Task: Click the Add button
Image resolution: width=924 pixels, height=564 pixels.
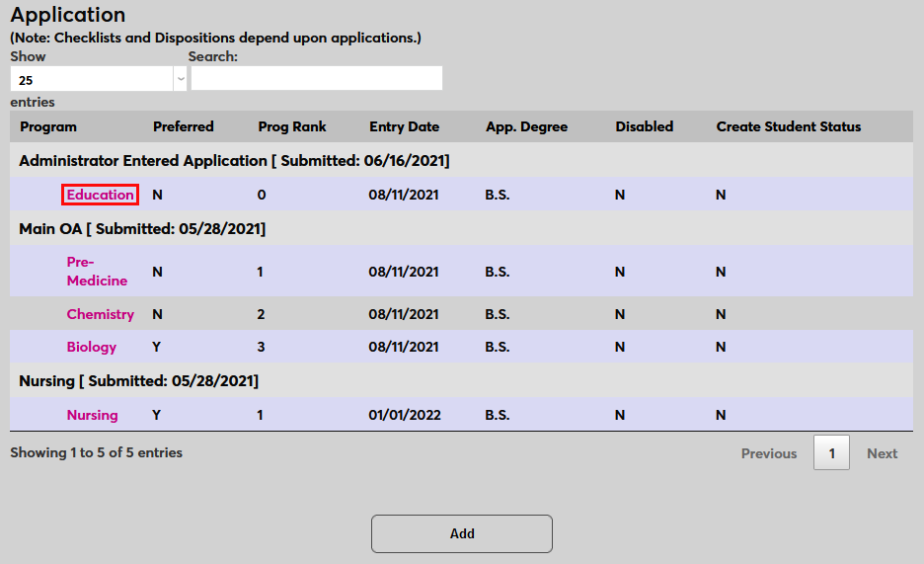Action: (x=461, y=534)
